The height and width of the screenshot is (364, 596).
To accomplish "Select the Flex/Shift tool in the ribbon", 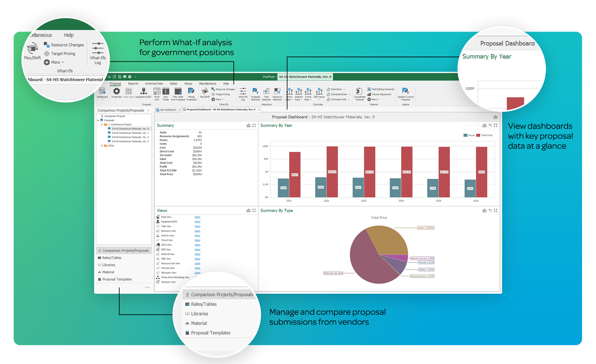I will pos(205,93).
